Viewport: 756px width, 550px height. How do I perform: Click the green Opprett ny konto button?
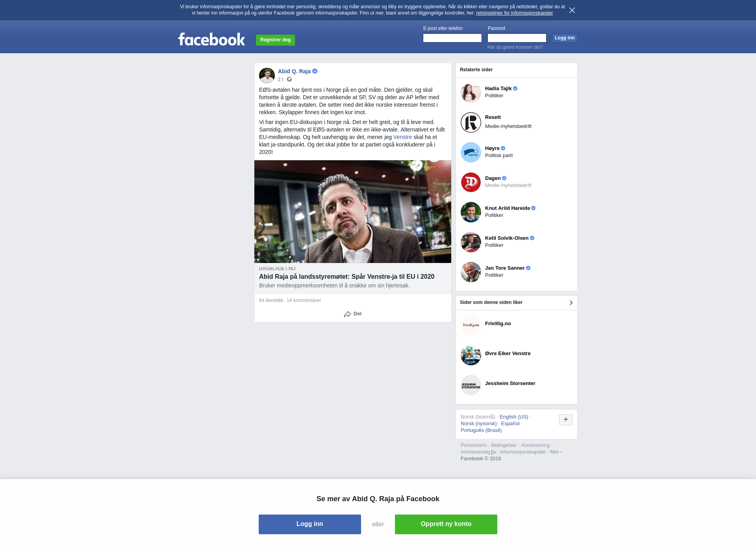coord(446,524)
